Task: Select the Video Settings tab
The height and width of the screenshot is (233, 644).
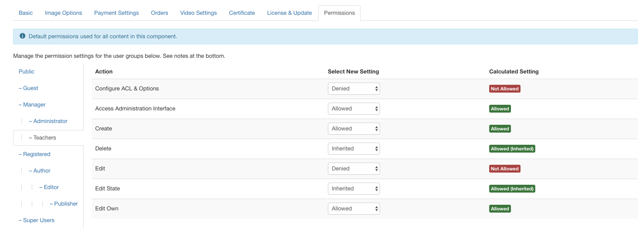Action: (x=198, y=13)
